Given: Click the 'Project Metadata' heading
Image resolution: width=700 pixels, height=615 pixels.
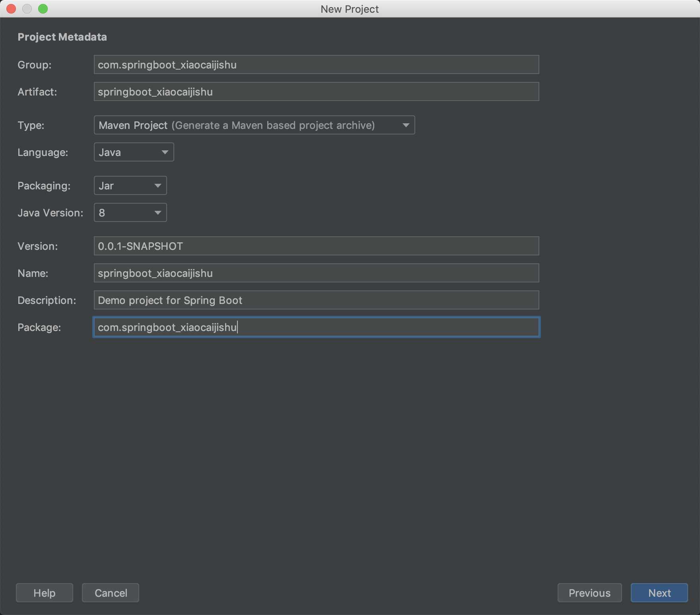Looking at the screenshot, I should [x=62, y=37].
